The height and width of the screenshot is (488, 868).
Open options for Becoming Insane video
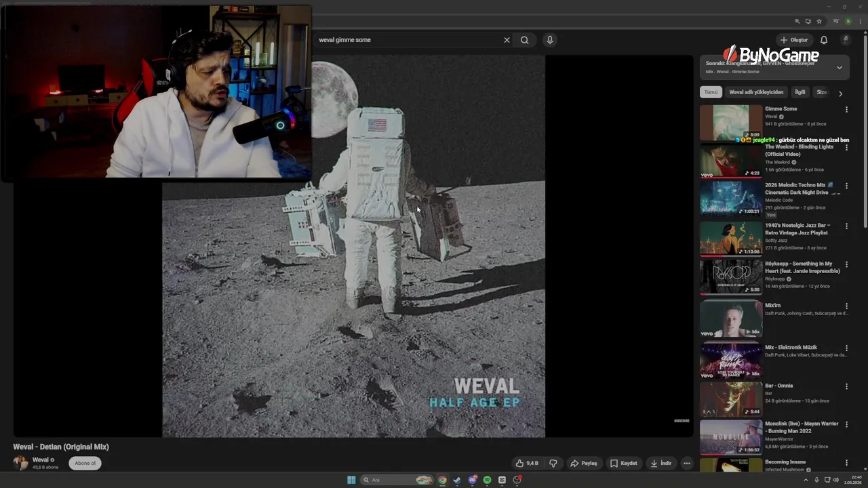pyautogui.click(x=846, y=463)
